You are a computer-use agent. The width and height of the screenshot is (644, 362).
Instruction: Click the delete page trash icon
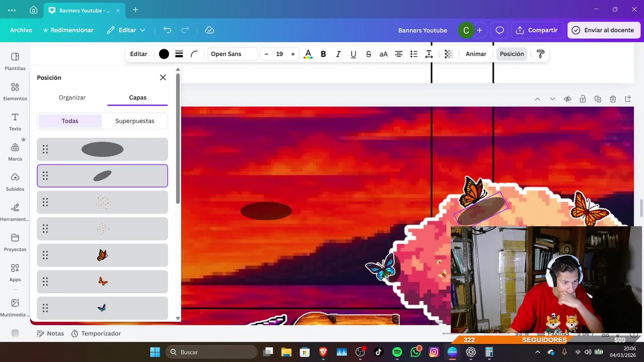(x=613, y=99)
